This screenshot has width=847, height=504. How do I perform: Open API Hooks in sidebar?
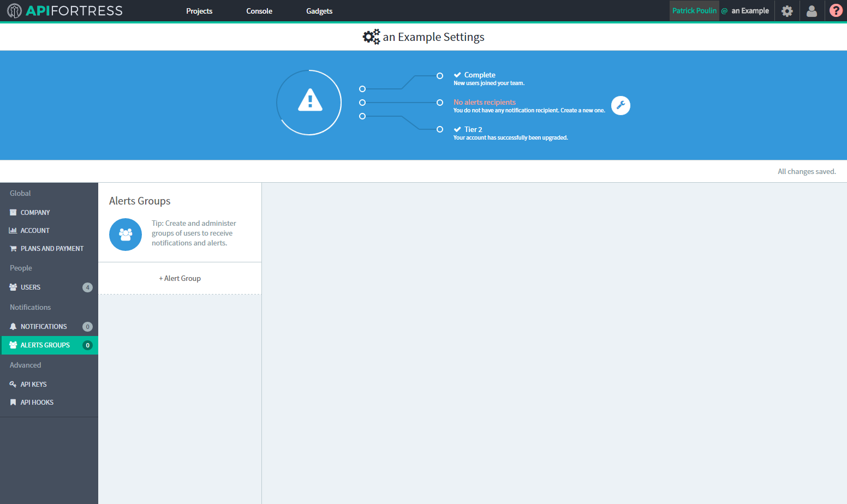tap(37, 403)
